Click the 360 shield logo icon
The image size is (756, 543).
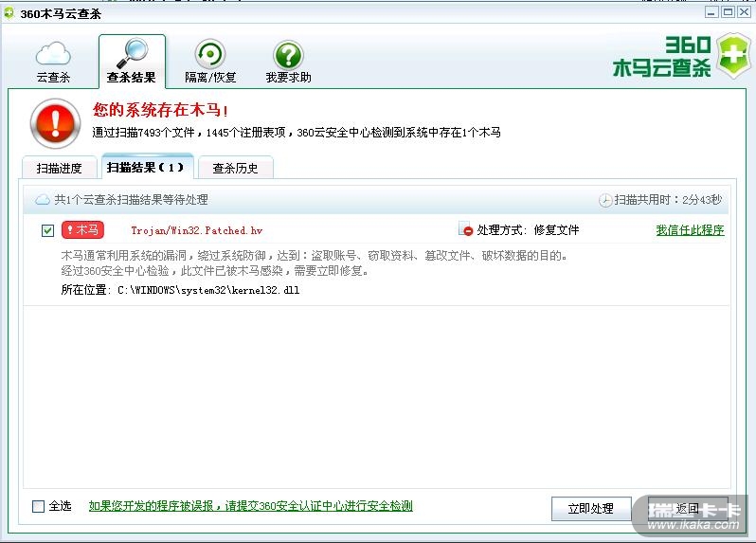pos(732,56)
